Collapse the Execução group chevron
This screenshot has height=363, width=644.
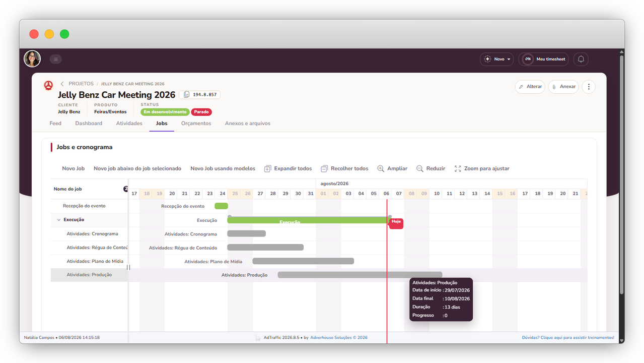[x=58, y=220]
